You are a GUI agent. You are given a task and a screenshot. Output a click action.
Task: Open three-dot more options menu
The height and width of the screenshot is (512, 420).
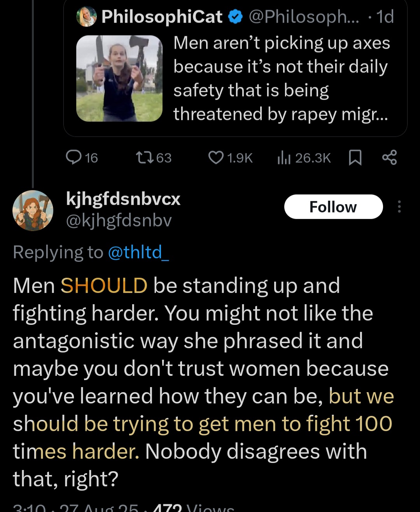tap(399, 207)
